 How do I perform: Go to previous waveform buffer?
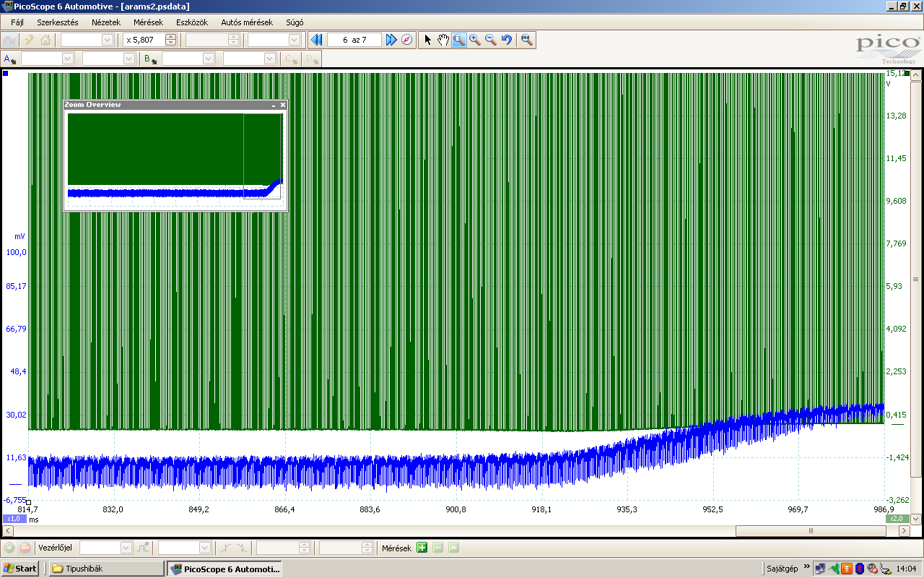(316, 40)
